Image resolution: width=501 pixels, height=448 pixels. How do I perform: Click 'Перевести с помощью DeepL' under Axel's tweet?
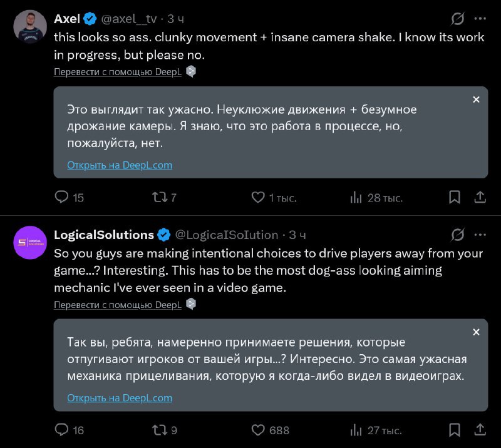[117, 72]
